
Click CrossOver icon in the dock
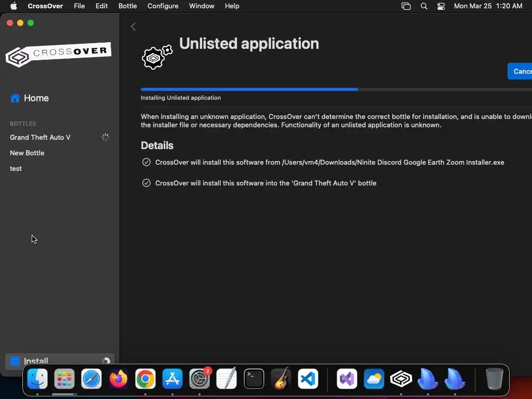[x=401, y=379]
